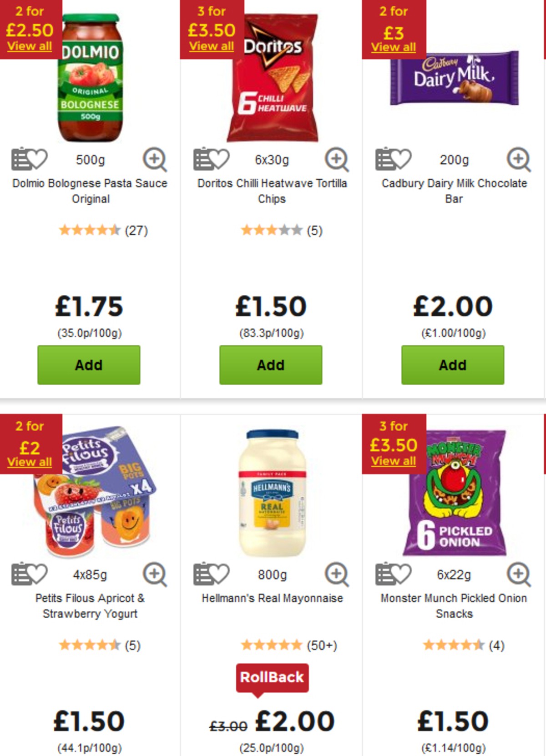Image resolution: width=546 pixels, height=756 pixels.
Task: Open zoom view for Hellmann's Real Mayonnaise
Action: [x=336, y=575]
